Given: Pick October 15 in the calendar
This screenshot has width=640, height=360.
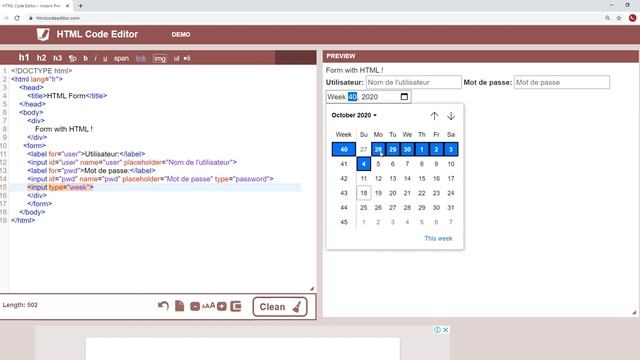Looking at the screenshot, I should click(422, 178).
